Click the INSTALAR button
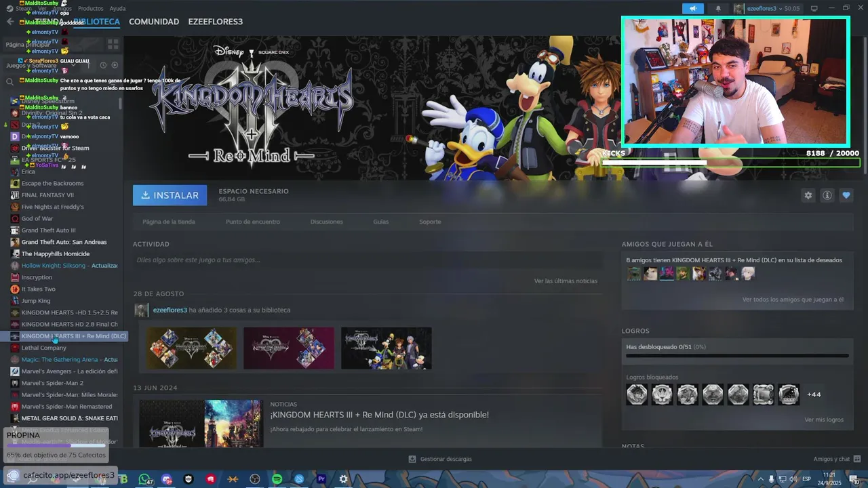Screen dimensions: 868x488 170,195
